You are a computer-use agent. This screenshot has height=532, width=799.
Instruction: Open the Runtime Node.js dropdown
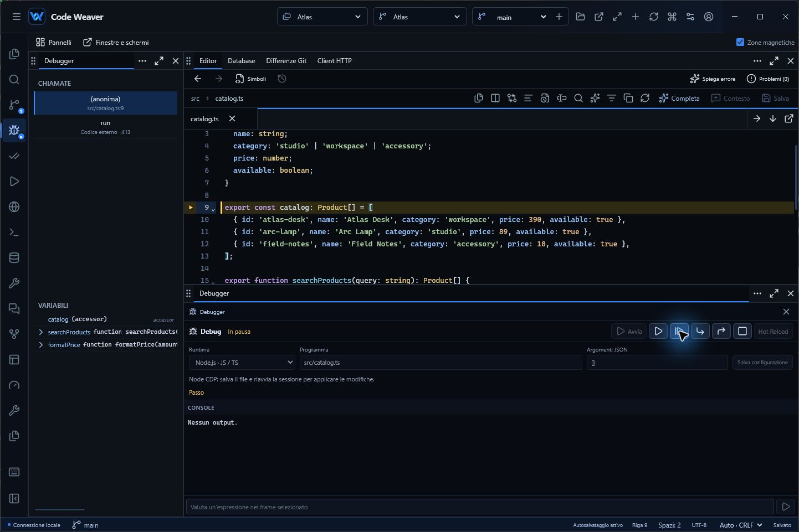tap(242, 363)
